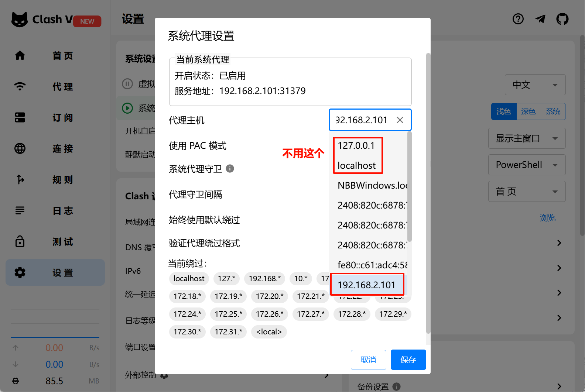The image size is (585, 392).
Task: Click the lock icon for 测试
Action: (20, 242)
